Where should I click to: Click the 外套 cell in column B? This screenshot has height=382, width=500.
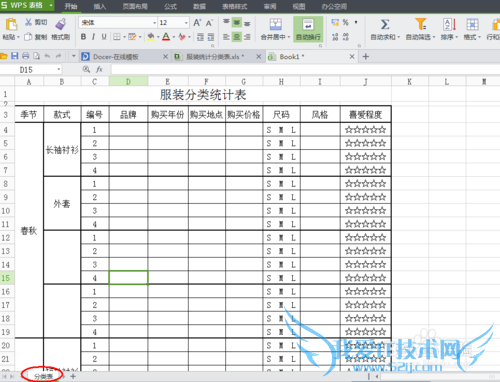click(62, 203)
